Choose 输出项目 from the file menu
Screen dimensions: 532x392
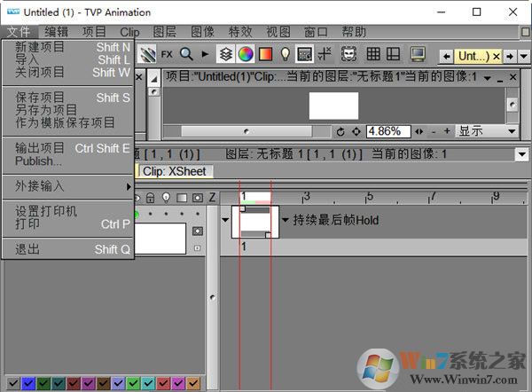click(x=68, y=148)
